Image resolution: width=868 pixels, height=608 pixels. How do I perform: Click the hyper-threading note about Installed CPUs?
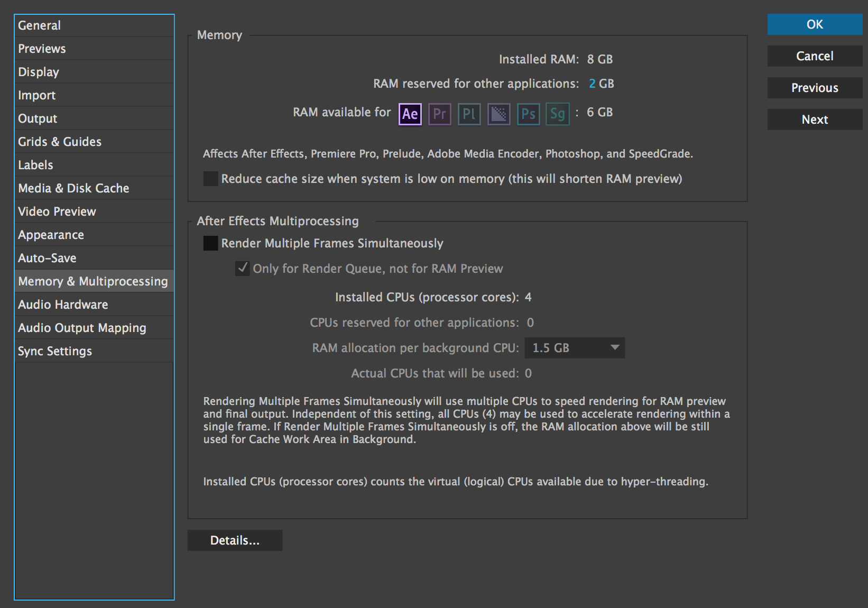point(456,482)
